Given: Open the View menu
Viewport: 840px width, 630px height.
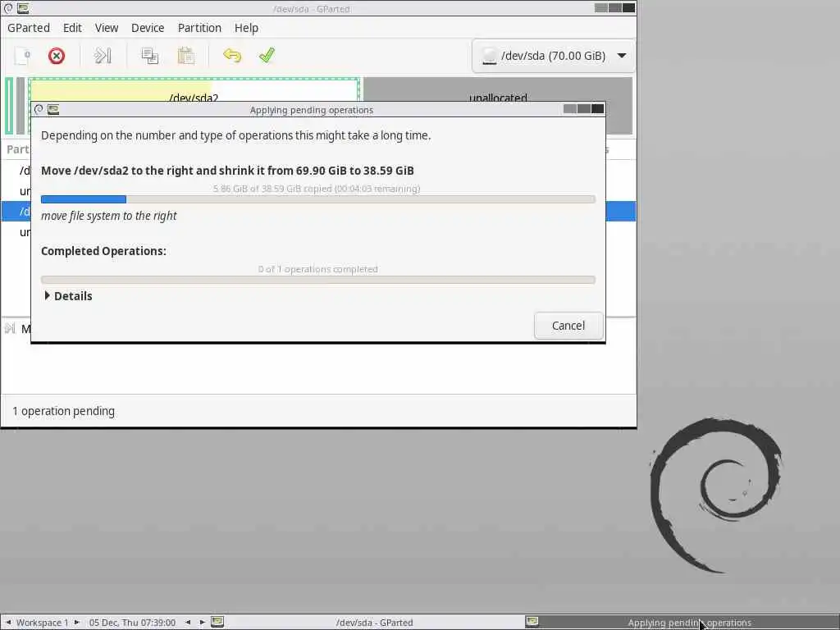Looking at the screenshot, I should pos(107,28).
